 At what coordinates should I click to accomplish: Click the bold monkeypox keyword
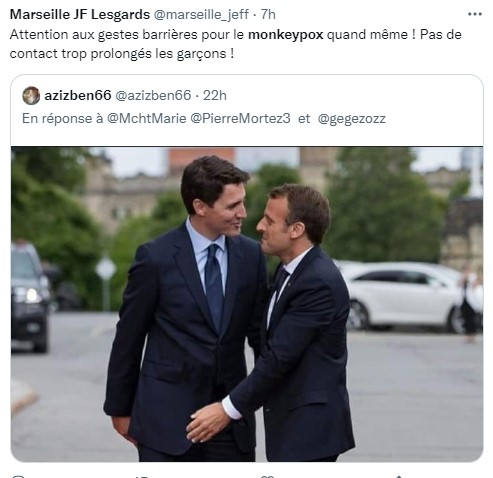point(286,35)
